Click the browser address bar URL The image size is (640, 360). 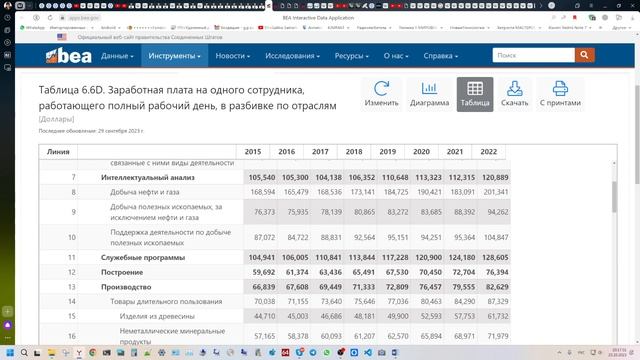pyautogui.click(x=84, y=18)
